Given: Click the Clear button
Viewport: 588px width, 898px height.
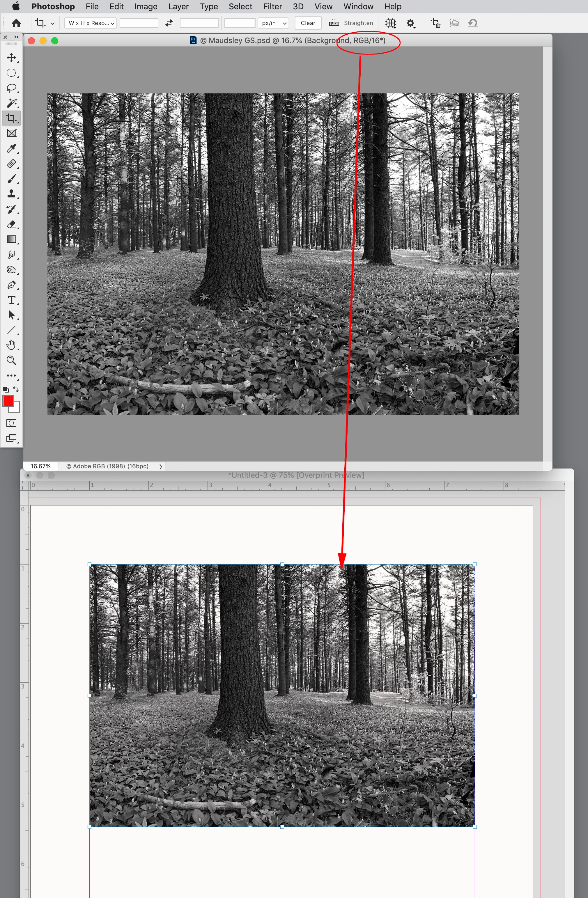Looking at the screenshot, I should point(308,23).
